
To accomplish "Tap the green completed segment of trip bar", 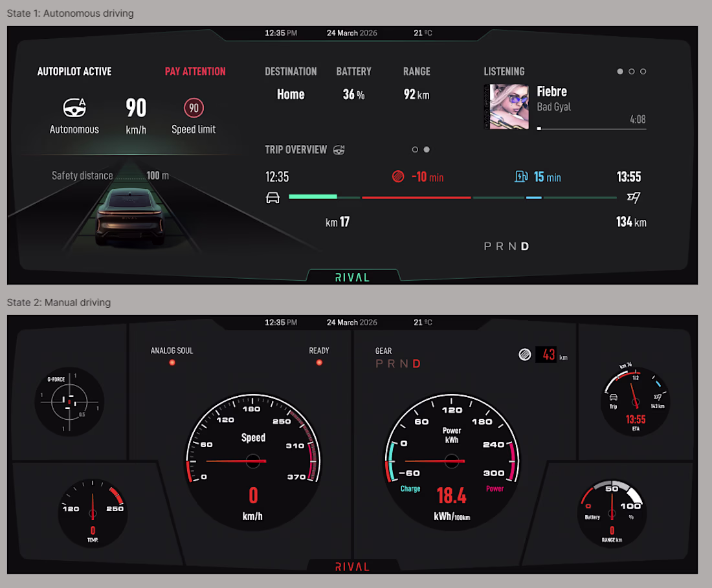I will [313, 197].
